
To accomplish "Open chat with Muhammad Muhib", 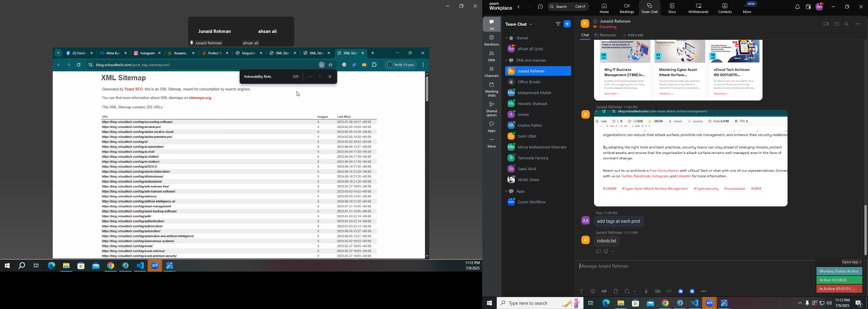I will pos(538,93).
